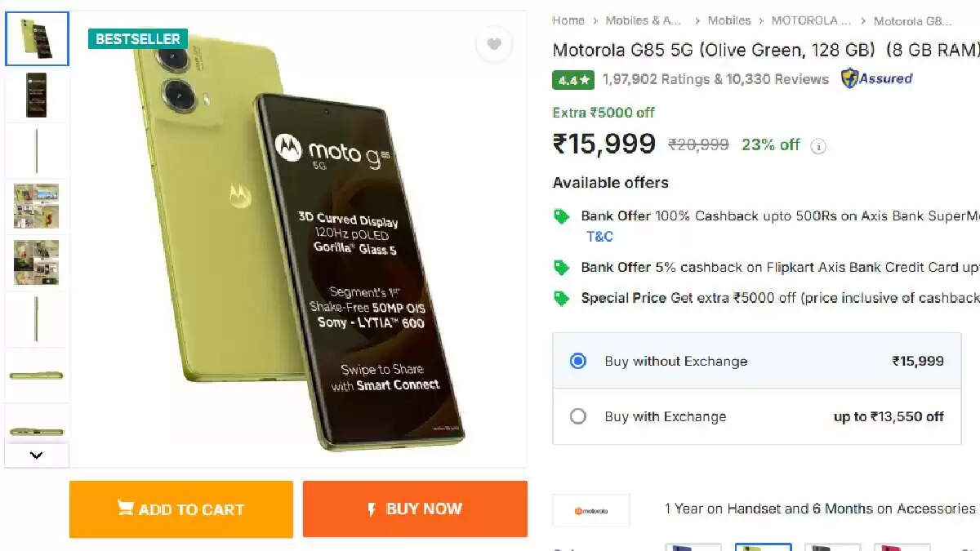Open the info icon next to 23% off
980x551 pixels.
click(x=818, y=146)
